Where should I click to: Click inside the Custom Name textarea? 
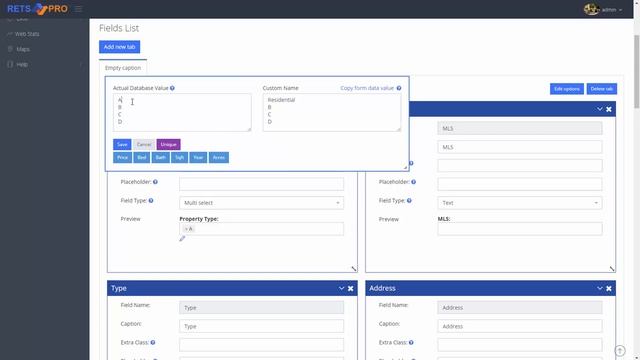coord(332,113)
